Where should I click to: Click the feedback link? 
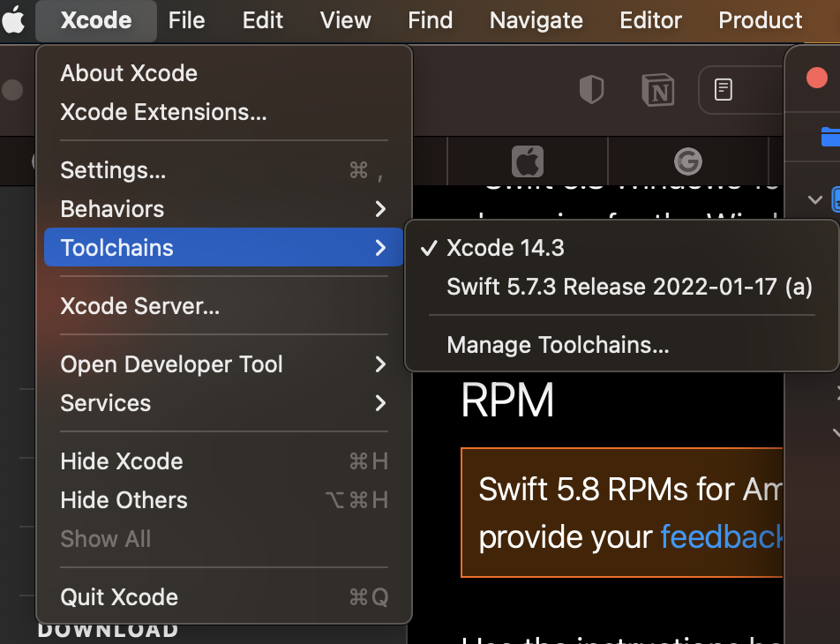point(721,537)
